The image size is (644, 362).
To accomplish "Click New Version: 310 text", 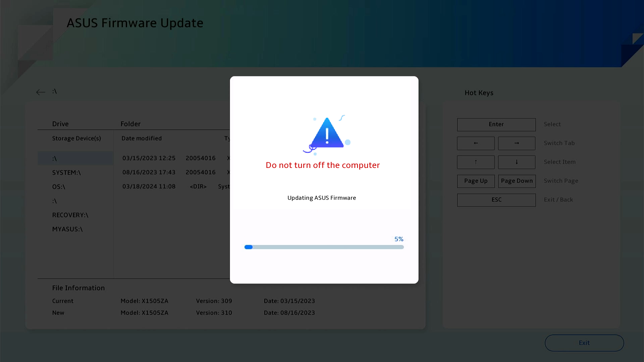I will tap(214, 313).
